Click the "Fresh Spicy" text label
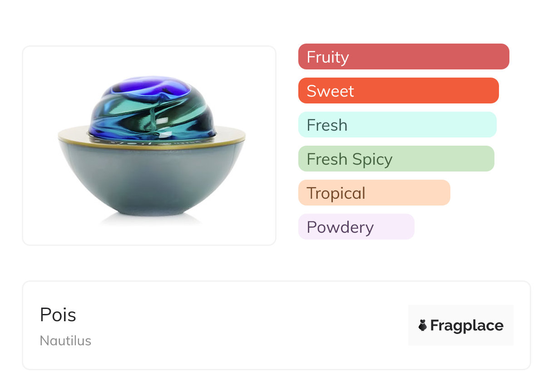The height and width of the screenshot is (392, 553). coord(350,159)
